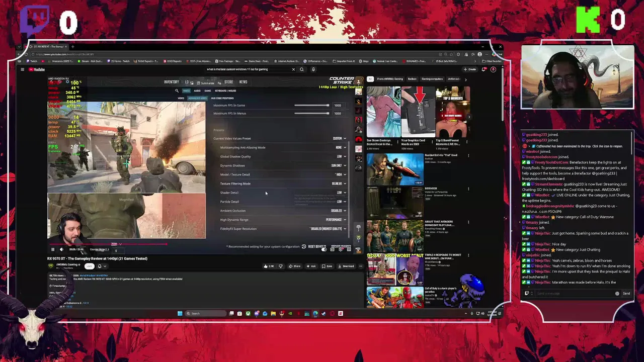Open Top 5 BurntPeanut Moments short
The height and width of the screenshot is (362, 644).
point(452,112)
